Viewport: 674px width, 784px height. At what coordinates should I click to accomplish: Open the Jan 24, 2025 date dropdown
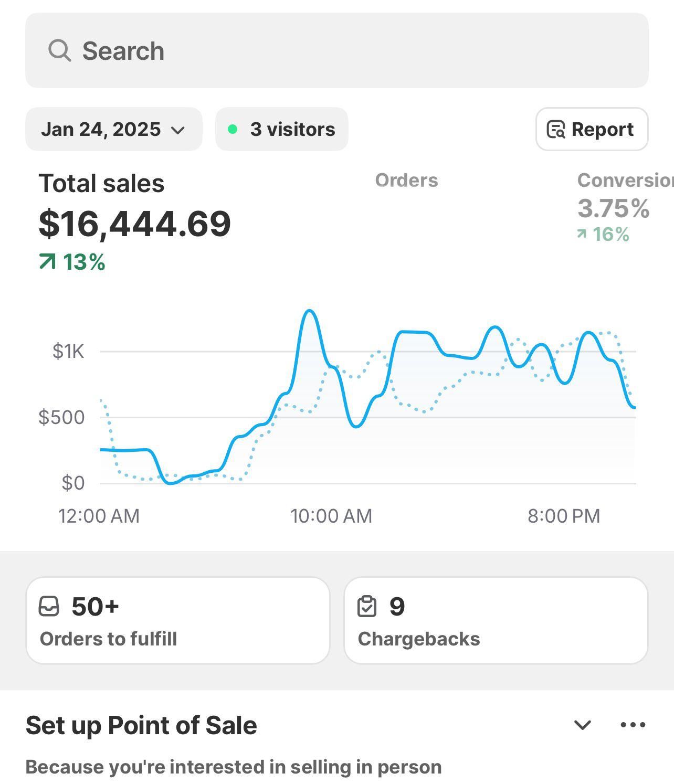(113, 129)
